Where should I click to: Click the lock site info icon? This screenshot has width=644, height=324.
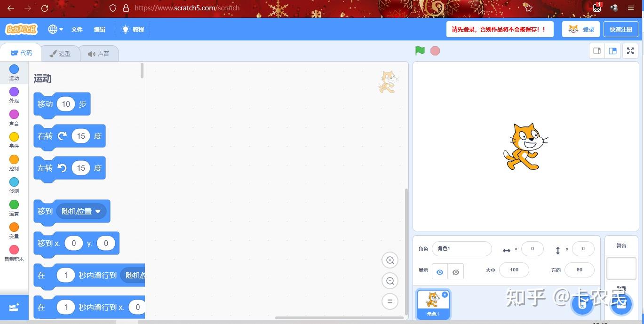pos(126,8)
